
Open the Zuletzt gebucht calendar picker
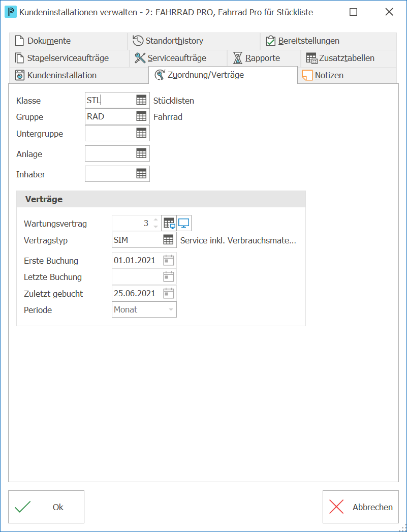[169, 293]
